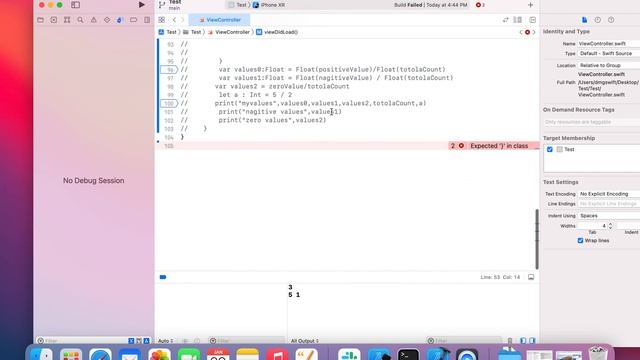
Task: Click the console Filter field
Action: click(x=463, y=340)
